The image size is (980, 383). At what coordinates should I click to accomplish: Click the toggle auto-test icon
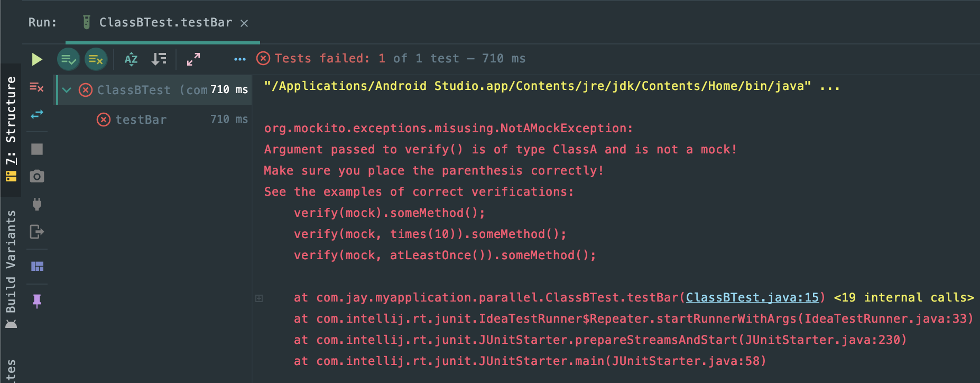click(36, 114)
